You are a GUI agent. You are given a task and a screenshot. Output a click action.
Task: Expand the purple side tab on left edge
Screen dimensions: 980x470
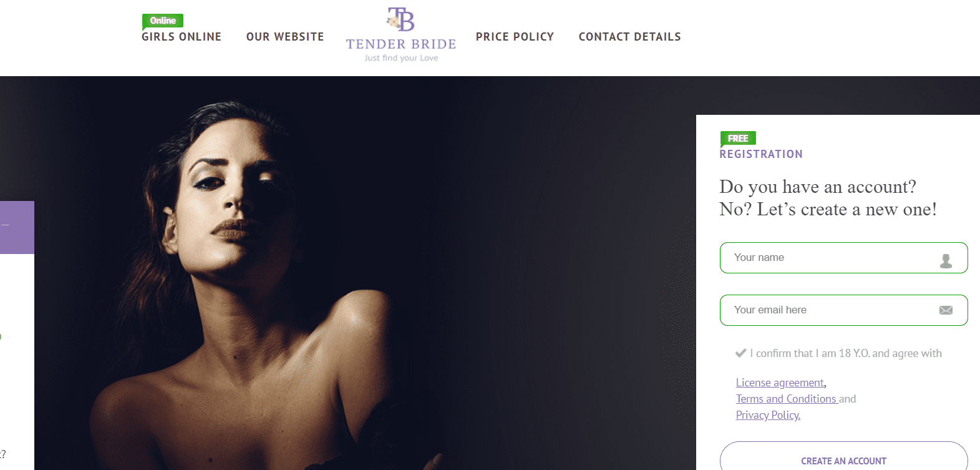click(x=17, y=227)
